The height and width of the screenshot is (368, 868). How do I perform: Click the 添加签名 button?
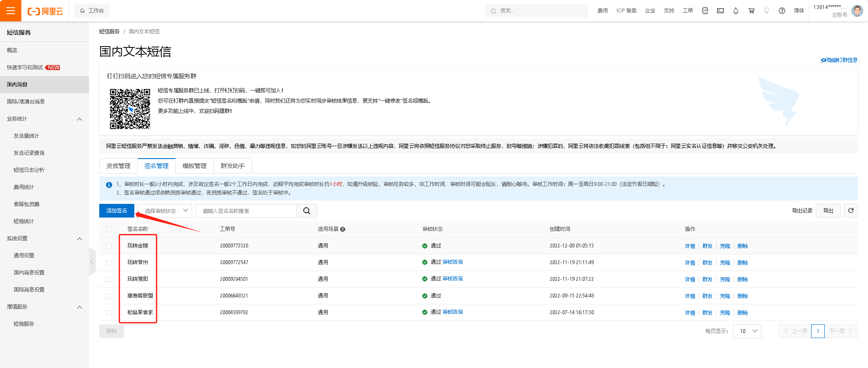click(x=117, y=211)
